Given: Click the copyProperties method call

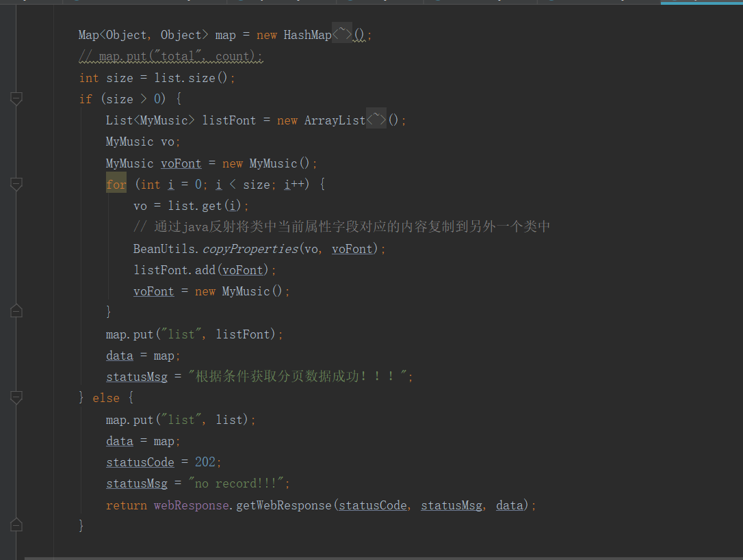Looking at the screenshot, I should point(250,249).
